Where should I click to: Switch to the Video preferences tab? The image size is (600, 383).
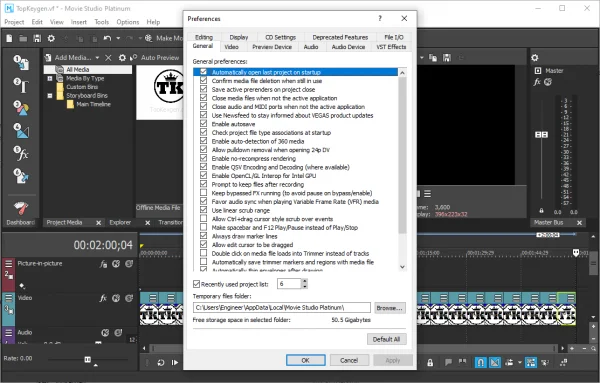[x=231, y=47]
